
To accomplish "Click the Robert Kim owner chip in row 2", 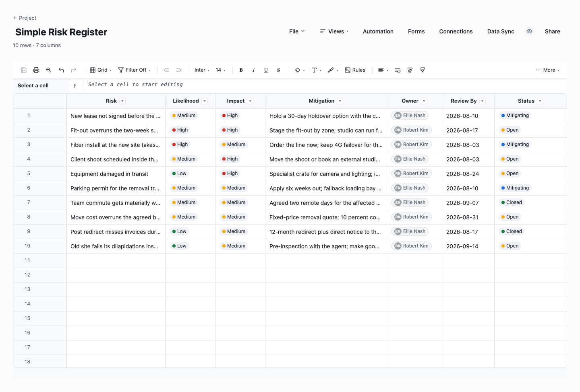I will pyautogui.click(x=411, y=130).
